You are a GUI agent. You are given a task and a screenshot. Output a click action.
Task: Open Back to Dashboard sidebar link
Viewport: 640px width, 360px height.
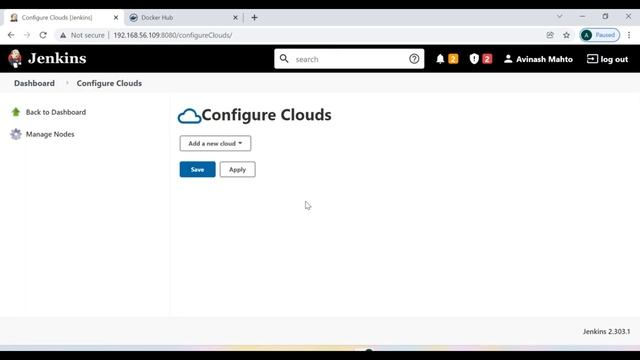(x=56, y=112)
